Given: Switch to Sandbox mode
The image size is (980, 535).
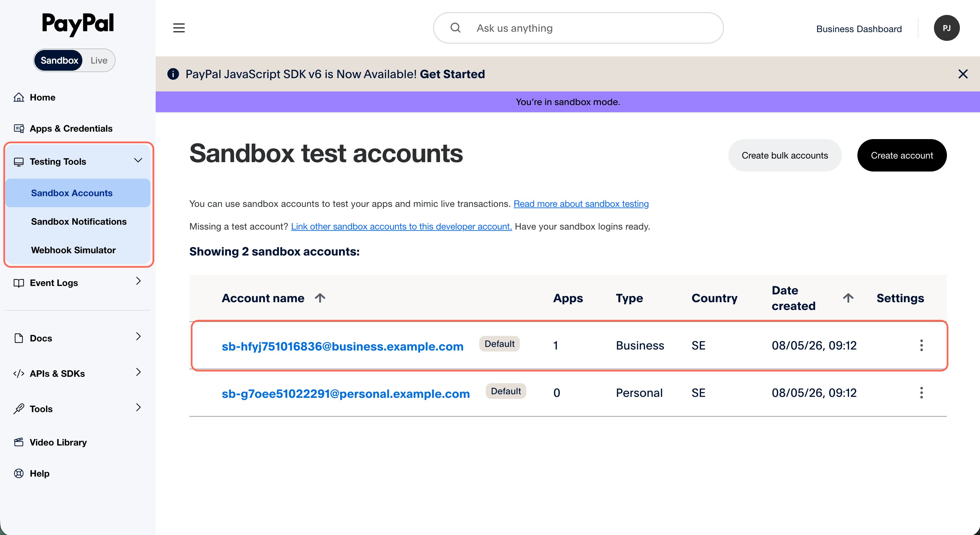Looking at the screenshot, I should [59, 61].
